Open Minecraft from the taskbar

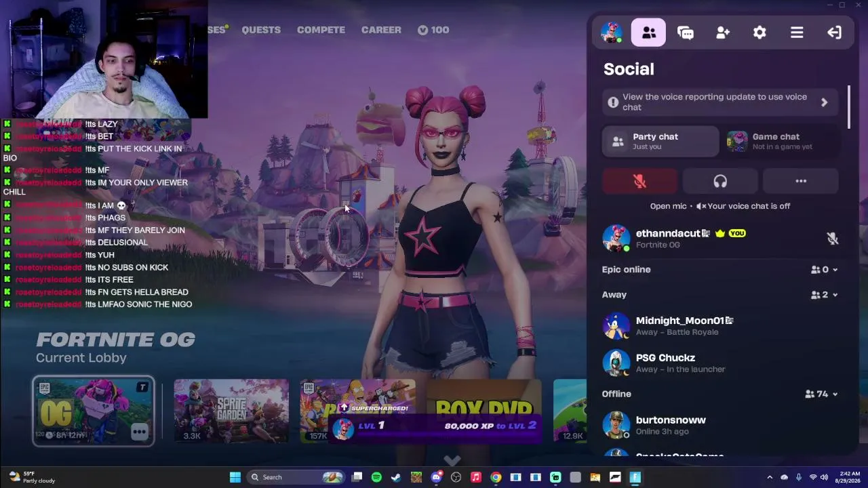coord(416,477)
